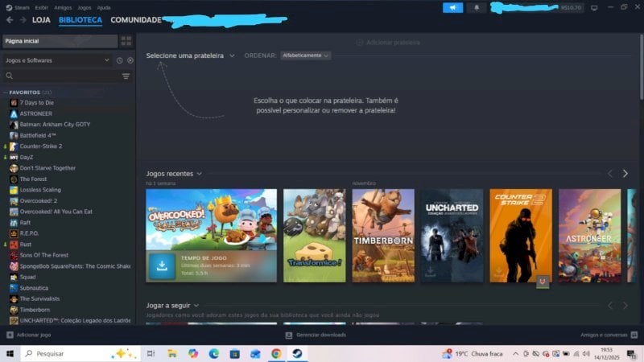Open the Amigos menu
This screenshot has width=644, height=362.
63,8
